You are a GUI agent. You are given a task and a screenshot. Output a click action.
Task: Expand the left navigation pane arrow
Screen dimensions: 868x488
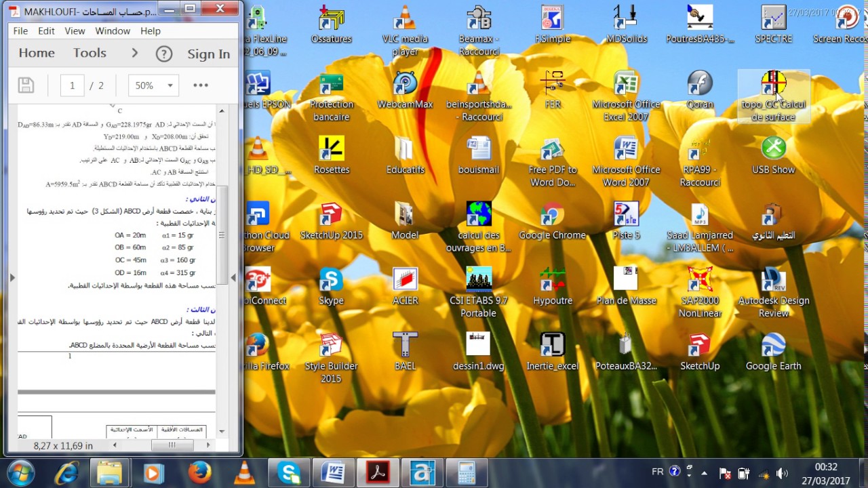[x=12, y=277]
